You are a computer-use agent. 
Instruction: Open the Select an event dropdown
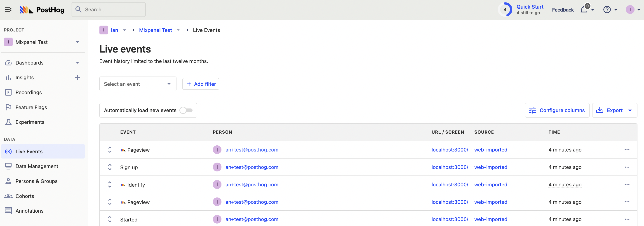point(138,84)
